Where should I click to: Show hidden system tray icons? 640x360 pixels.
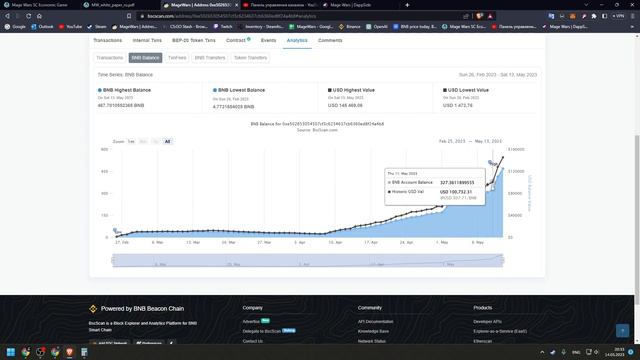[x=542, y=352]
